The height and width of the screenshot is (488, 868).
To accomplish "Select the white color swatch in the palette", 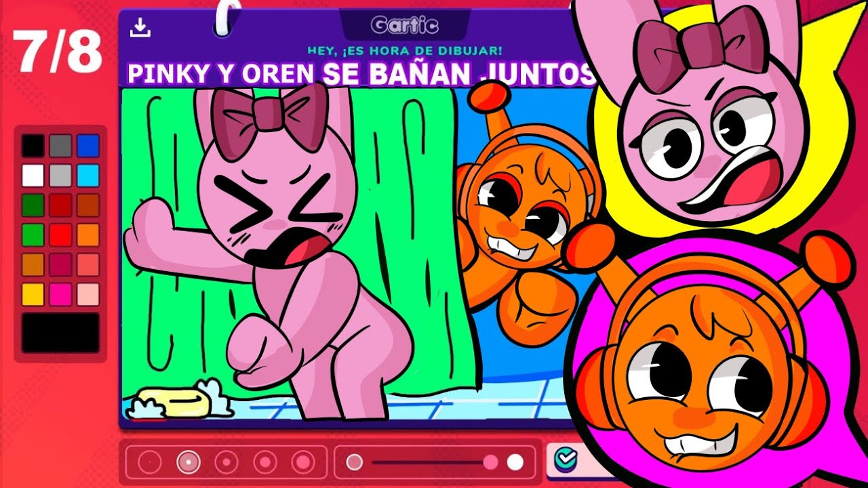I will 33,175.
